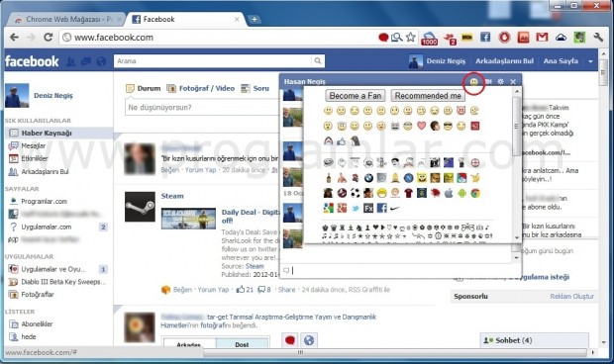Insert the Apple logo emoticon
Viewport: 614px width, 364px height.
[449, 193]
